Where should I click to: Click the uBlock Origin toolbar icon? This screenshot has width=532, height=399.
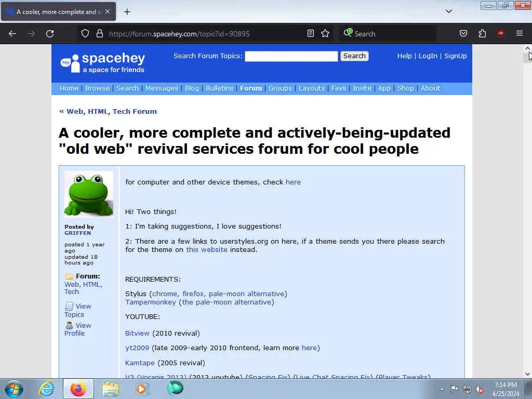coord(500,33)
